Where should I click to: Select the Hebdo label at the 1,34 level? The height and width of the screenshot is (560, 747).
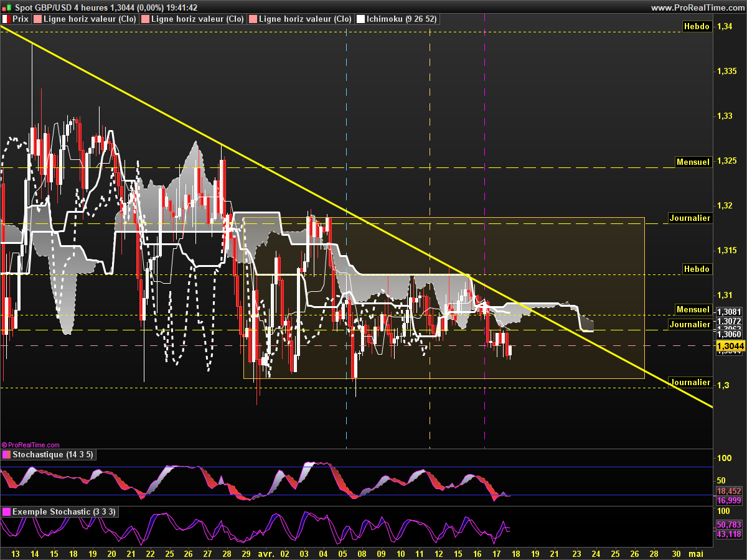[x=696, y=26]
